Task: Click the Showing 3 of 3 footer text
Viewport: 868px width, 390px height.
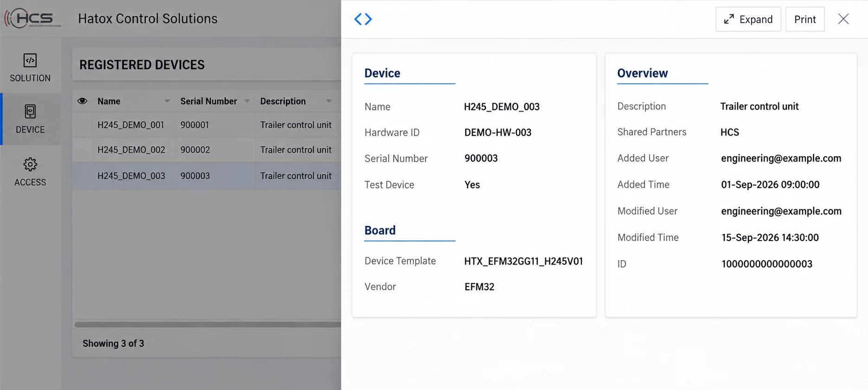Action: coord(113,343)
